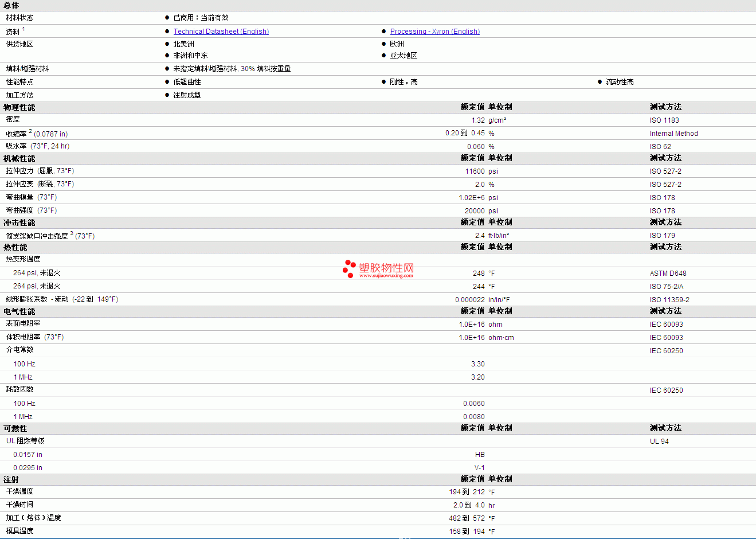Image resolution: width=756 pixels, height=539 pixels.
Task: Click the 加工方法 label
Action: point(20,95)
